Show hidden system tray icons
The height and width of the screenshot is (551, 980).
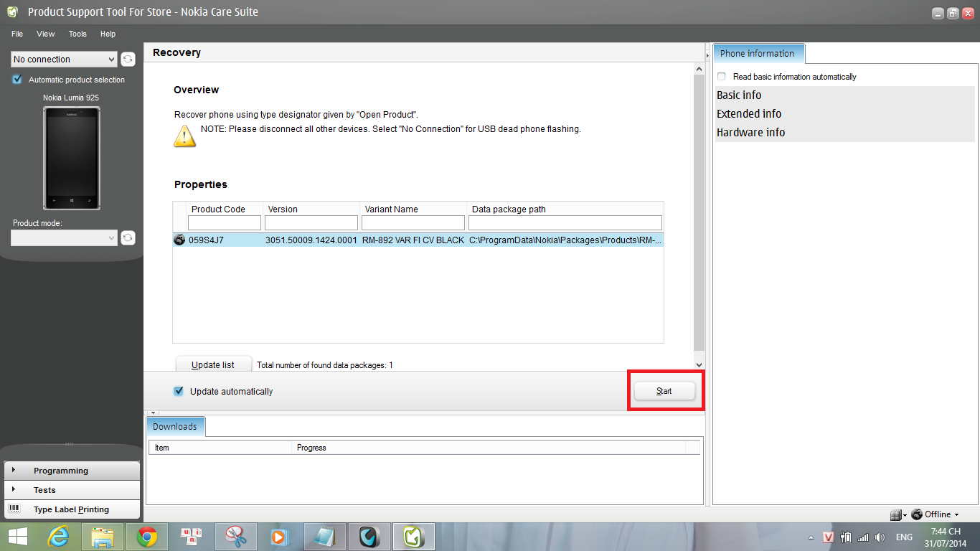click(811, 537)
